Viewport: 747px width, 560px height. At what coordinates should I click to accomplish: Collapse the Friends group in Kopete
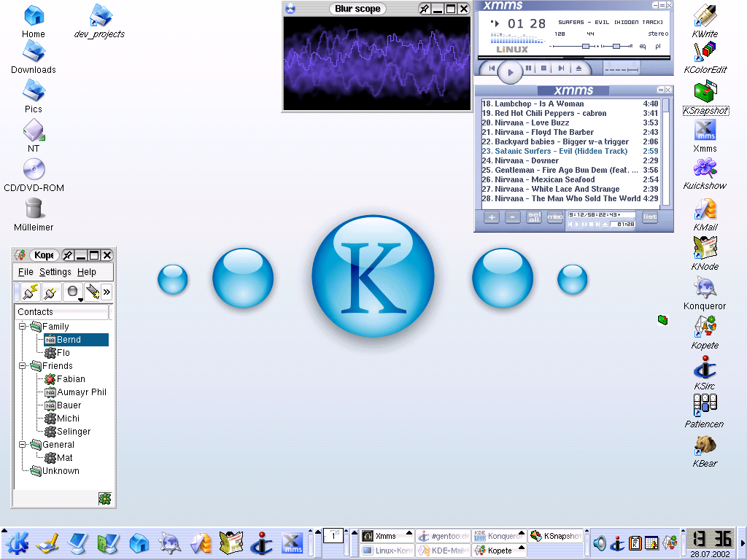tap(22, 366)
